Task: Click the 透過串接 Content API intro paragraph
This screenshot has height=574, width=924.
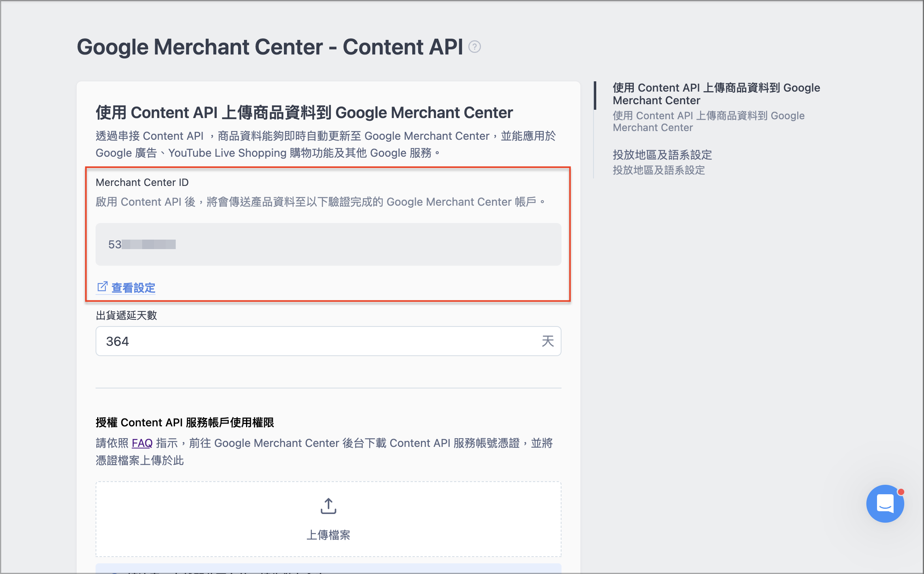Action: click(326, 144)
